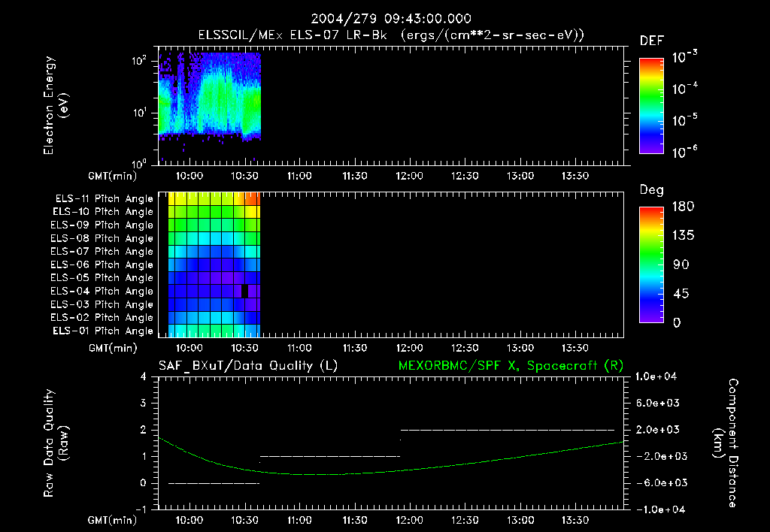770x532 pixels.
Task: Click the 12:00 tick under the electron energy plot
Action: [x=409, y=176]
